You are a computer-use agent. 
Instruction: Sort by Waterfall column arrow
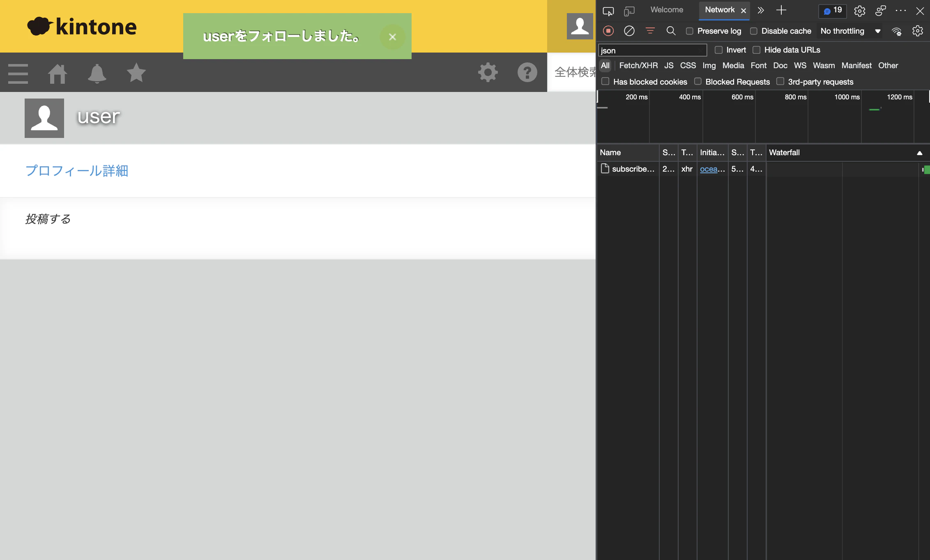(920, 153)
